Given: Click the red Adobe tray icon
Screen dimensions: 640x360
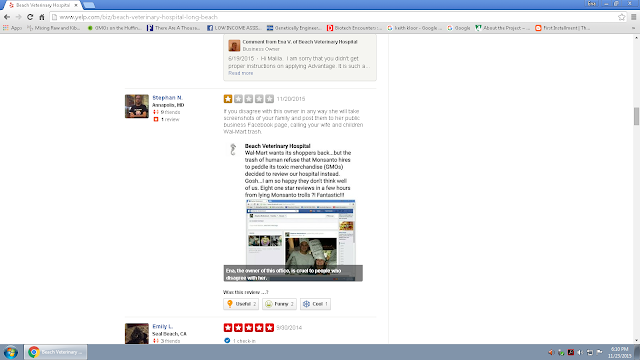Looking at the screenshot, I should [x=571, y=352].
